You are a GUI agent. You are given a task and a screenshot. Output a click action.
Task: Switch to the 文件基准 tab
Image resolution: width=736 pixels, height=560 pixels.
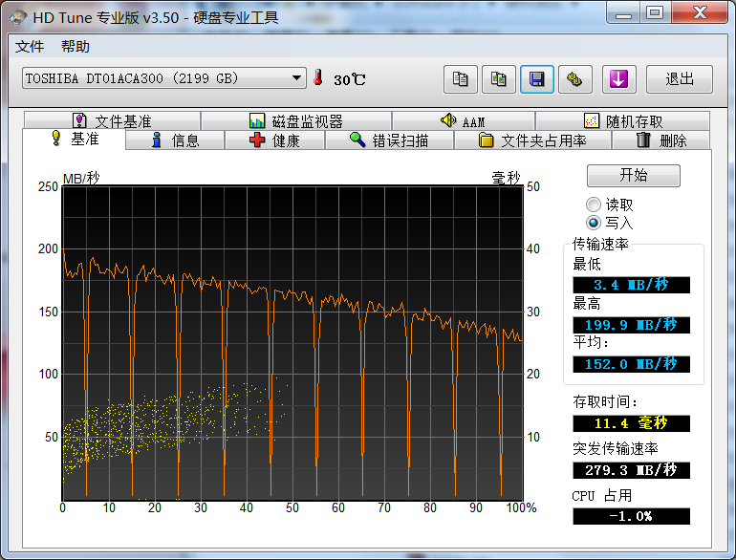point(112,121)
